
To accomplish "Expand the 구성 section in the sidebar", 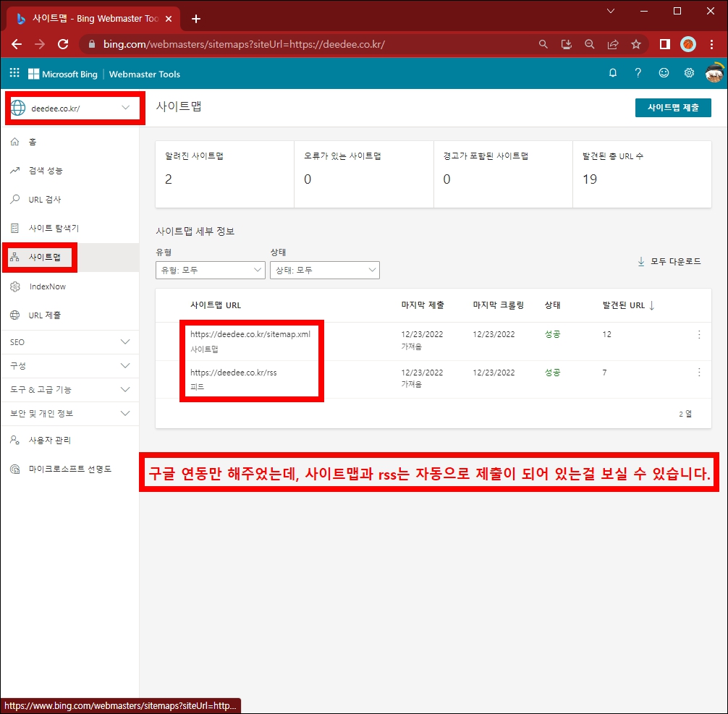I will 70,366.
